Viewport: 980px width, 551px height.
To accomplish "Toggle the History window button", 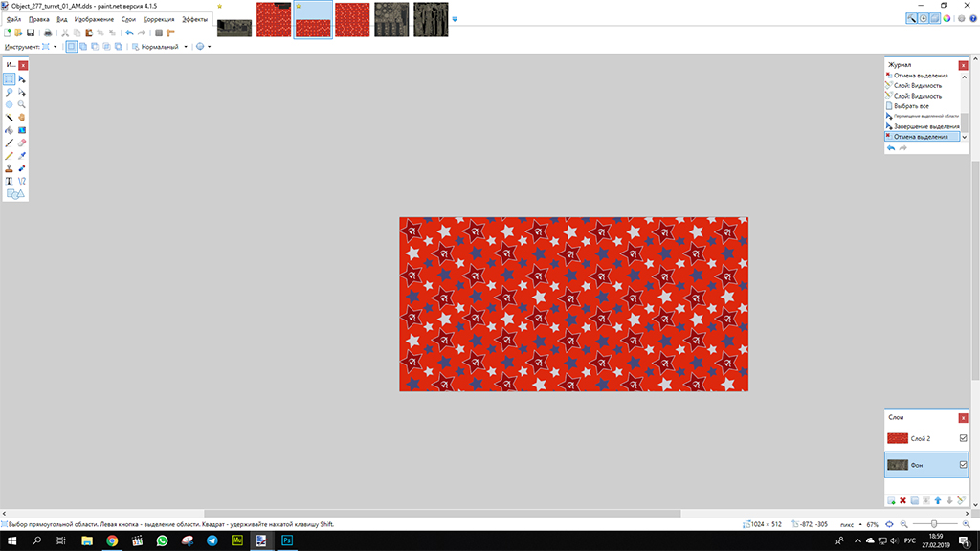I will point(922,18).
